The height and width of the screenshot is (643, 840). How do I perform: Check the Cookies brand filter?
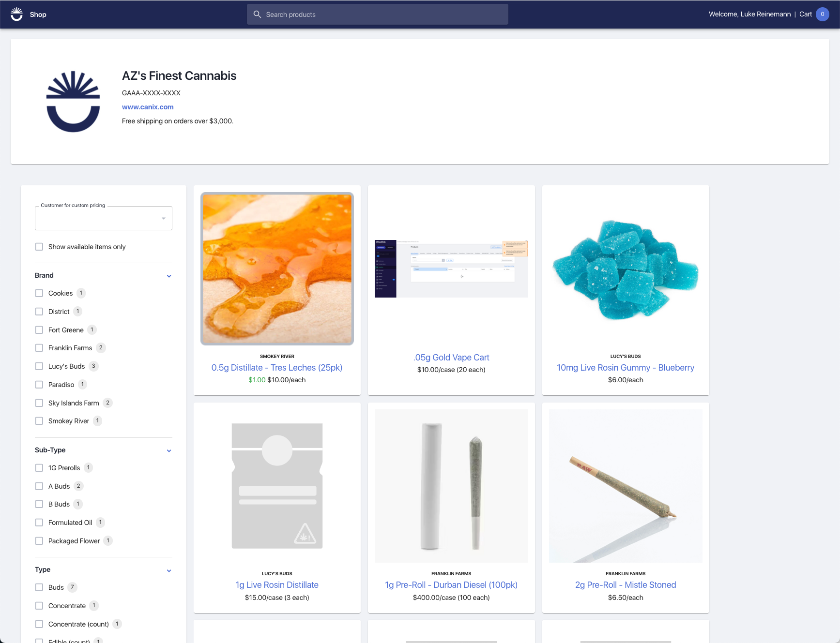pos(39,293)
